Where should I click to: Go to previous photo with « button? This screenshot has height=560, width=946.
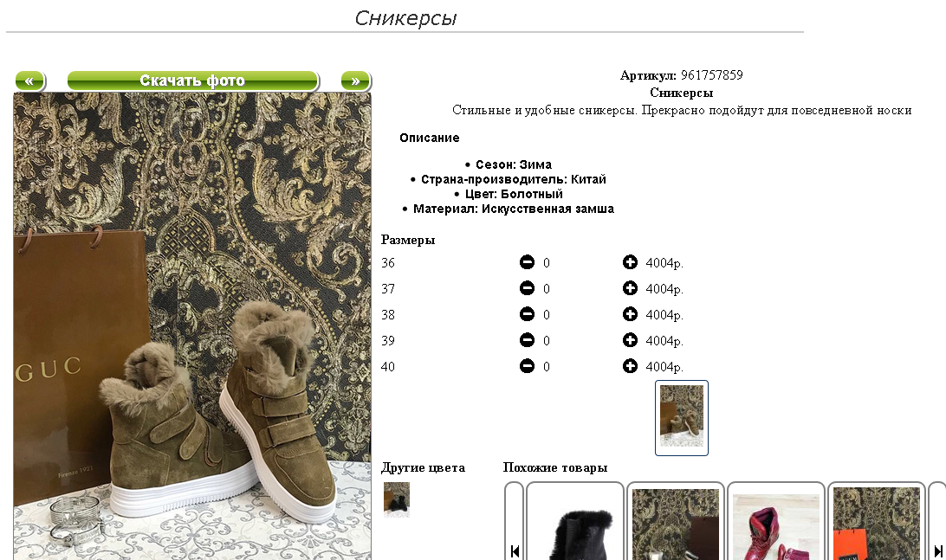click(x=29, y=80)
